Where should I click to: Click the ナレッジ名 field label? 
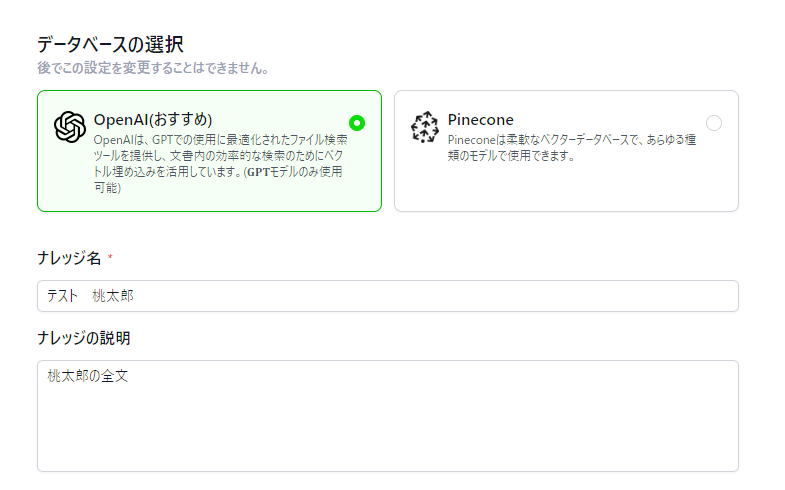click(x=69, y=258)
